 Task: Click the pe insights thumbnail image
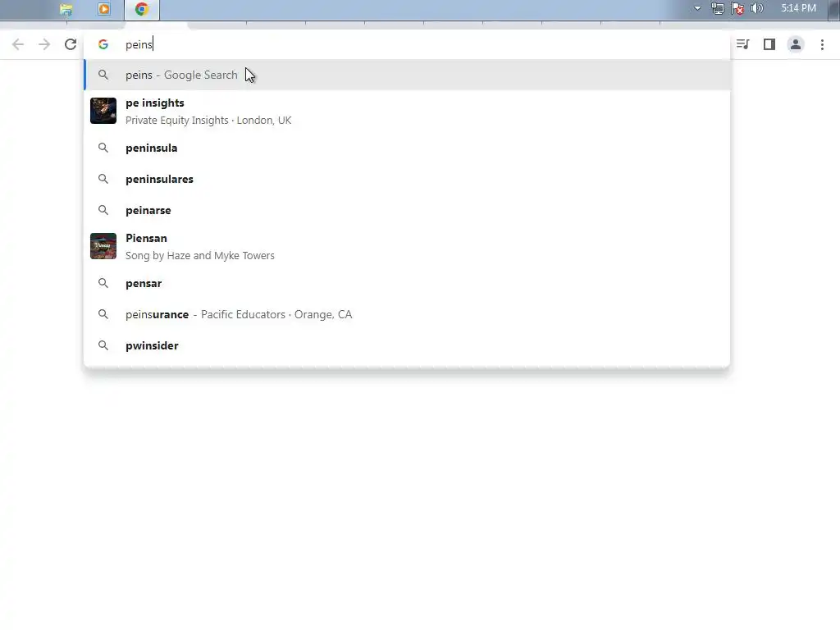pyautogui.click(x=103, y=111)
